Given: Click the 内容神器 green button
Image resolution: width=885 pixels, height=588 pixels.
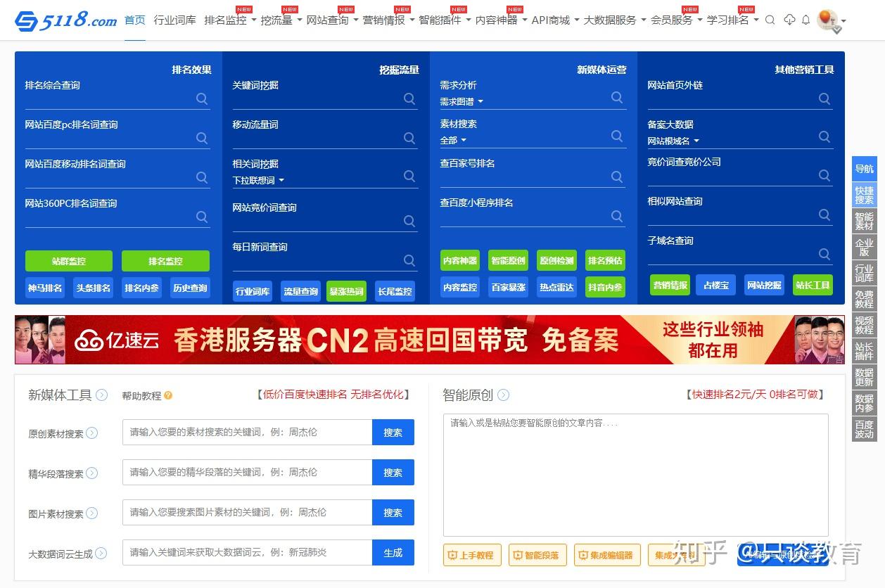Looking at the screenshot, I should point(460,260).
